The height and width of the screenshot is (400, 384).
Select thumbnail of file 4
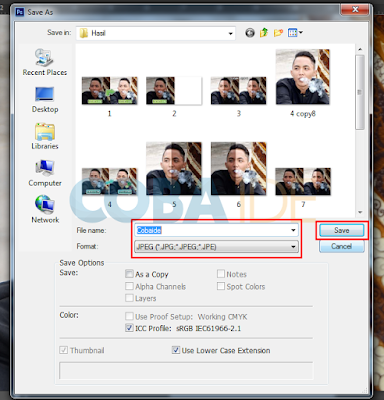pyautogui.click(x=110, y=181)
